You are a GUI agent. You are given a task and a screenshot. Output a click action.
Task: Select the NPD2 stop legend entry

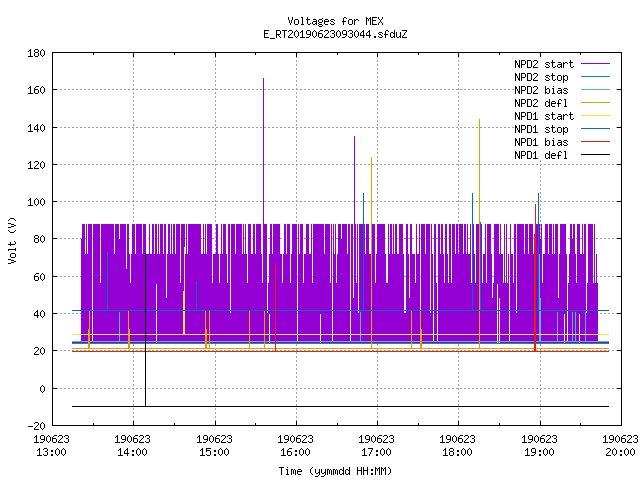click(562, 77)
